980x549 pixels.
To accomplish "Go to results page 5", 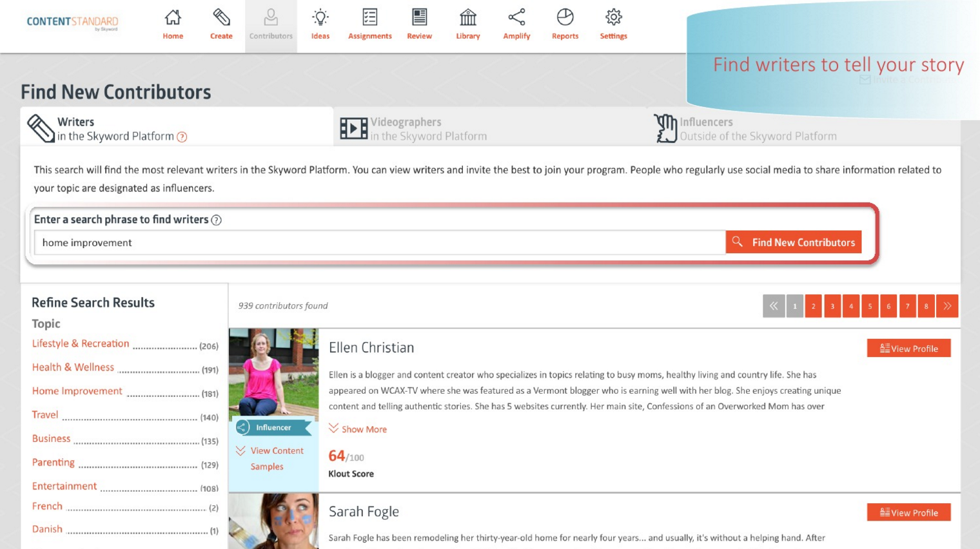I will pos(870,306).
